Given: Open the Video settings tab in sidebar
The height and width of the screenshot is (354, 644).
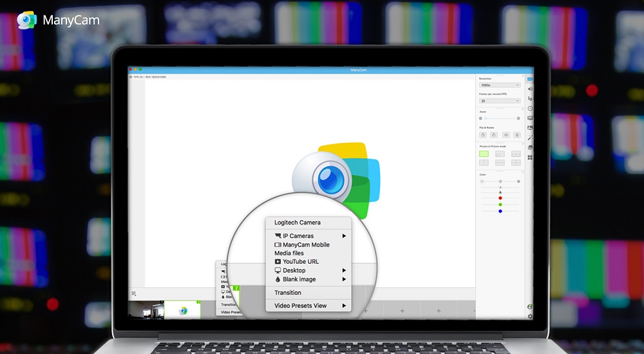Looking at the screenshot, I should pyautogui.click(x=530, y=79).
